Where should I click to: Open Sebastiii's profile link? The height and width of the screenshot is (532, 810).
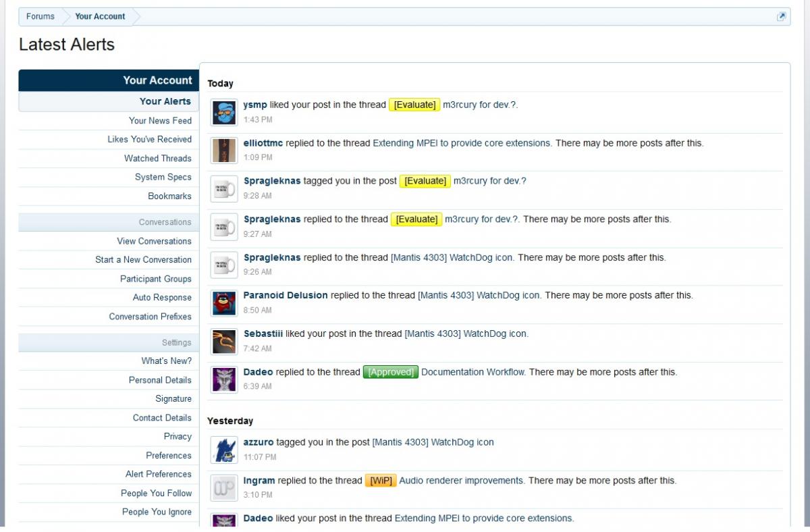[263, 334]
